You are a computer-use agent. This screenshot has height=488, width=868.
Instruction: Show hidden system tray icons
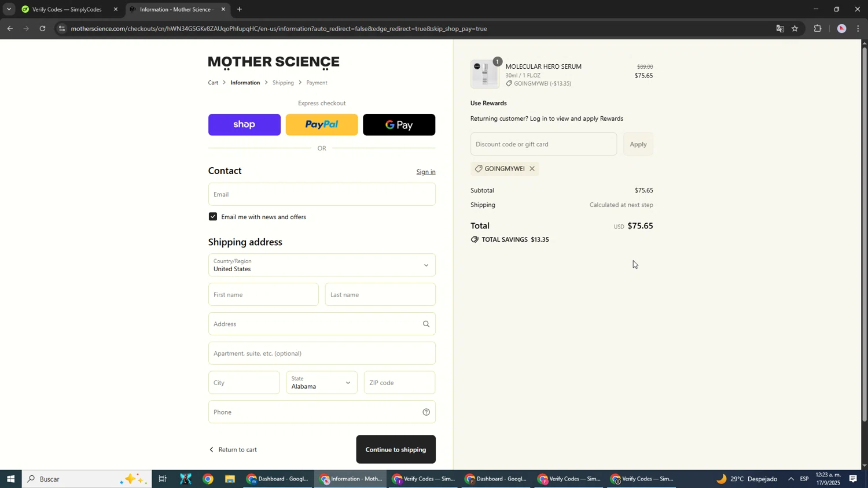790,479
